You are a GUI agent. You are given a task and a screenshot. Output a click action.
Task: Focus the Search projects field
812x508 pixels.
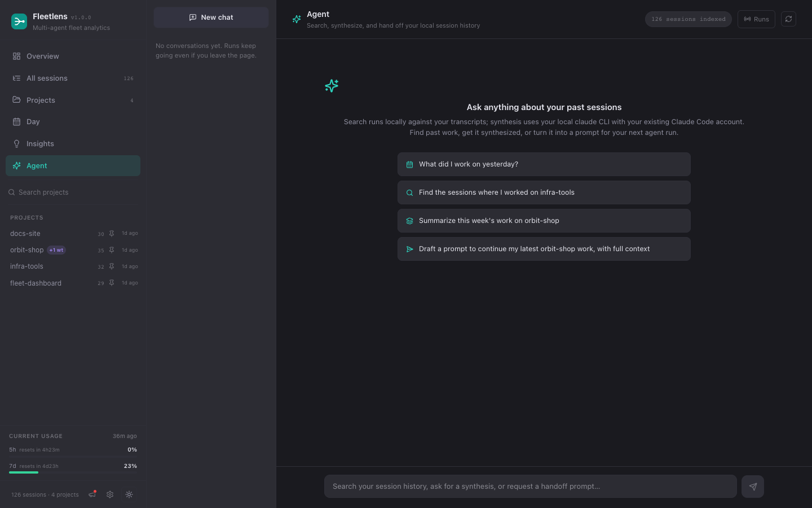[73, 192]
